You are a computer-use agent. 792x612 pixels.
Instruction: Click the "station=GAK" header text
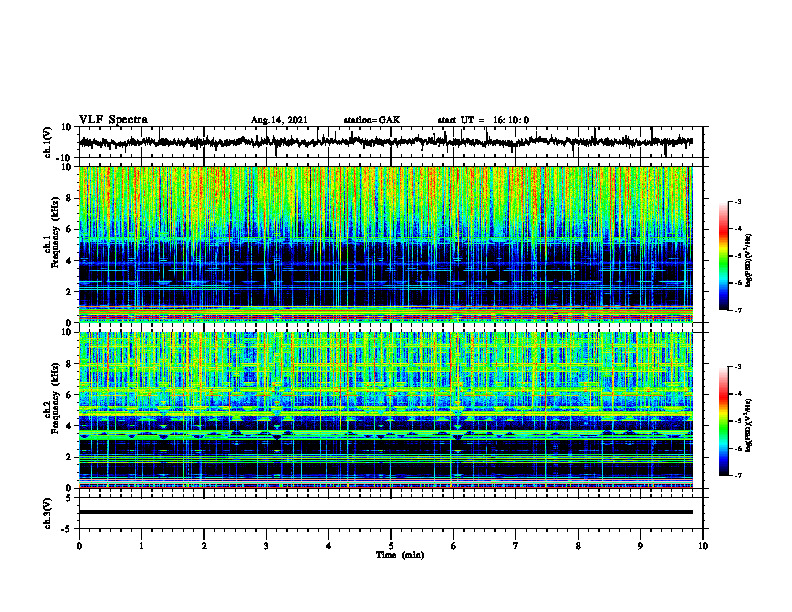372,120
